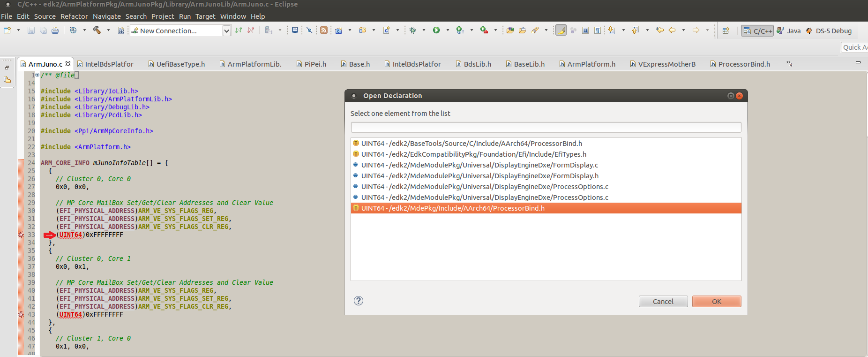The image size is (868, 357).
Task: Click the Last Edit Location arrow icon
Action: coord(659,30)
